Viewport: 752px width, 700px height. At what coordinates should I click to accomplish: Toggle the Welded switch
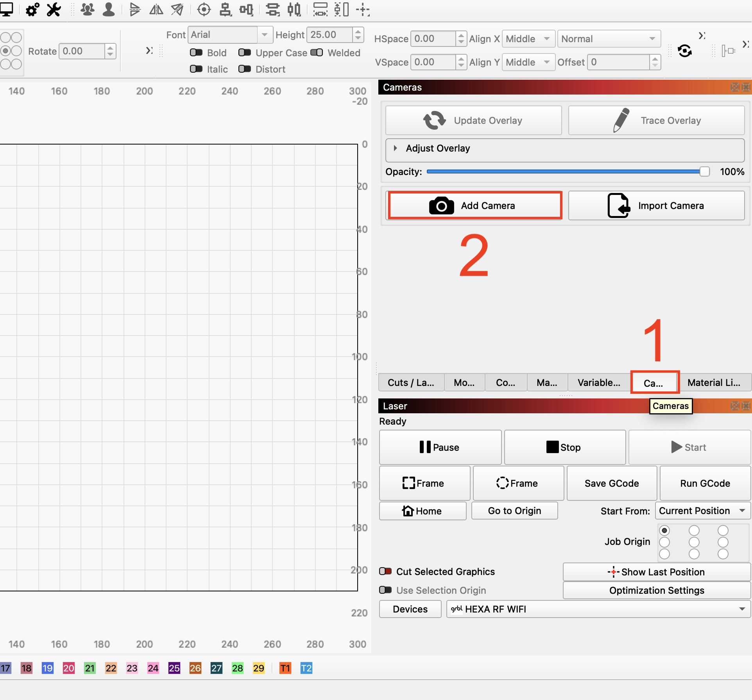tap(317, 53)
